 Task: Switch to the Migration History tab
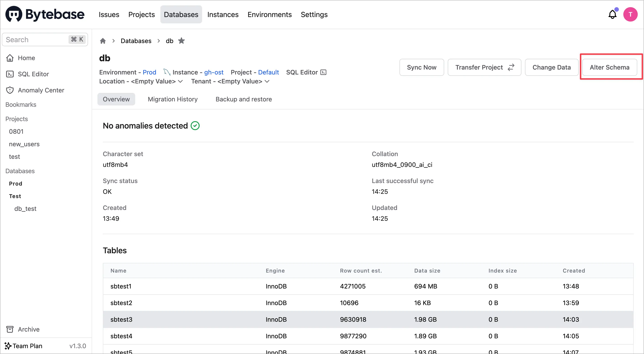pos(172,99)
